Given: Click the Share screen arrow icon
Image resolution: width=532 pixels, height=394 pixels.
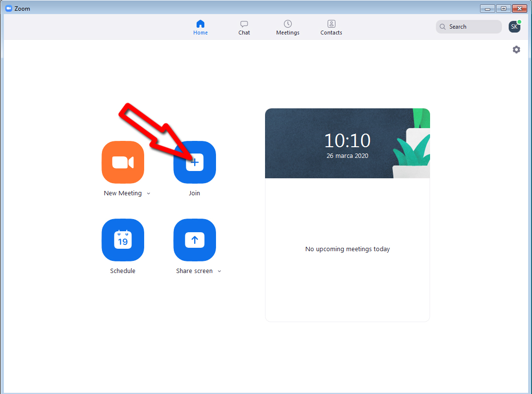Looking at the screenshot, I should (195, 240).
